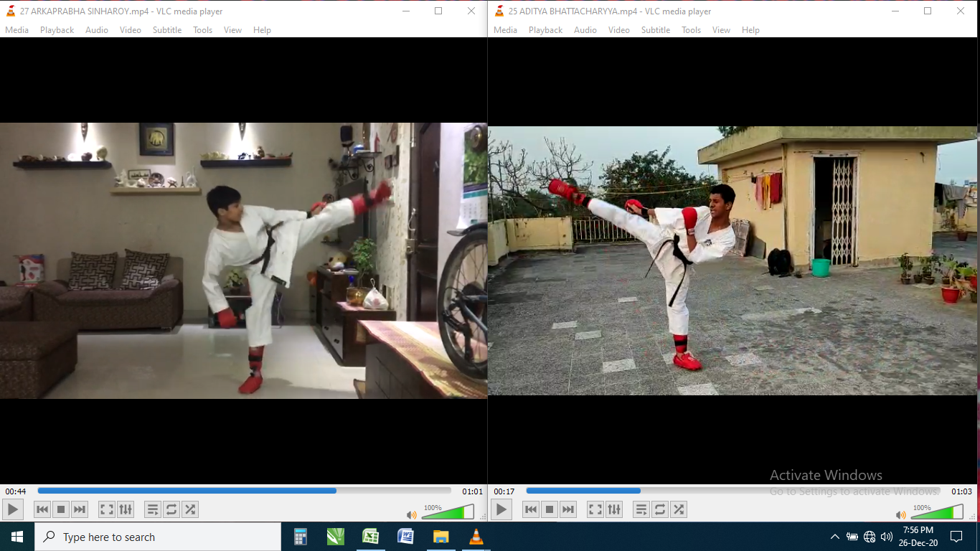This screenshot has width=980, height=551.
Task: Mute audio in left VLC window
Action: click(x=411, y=514)
